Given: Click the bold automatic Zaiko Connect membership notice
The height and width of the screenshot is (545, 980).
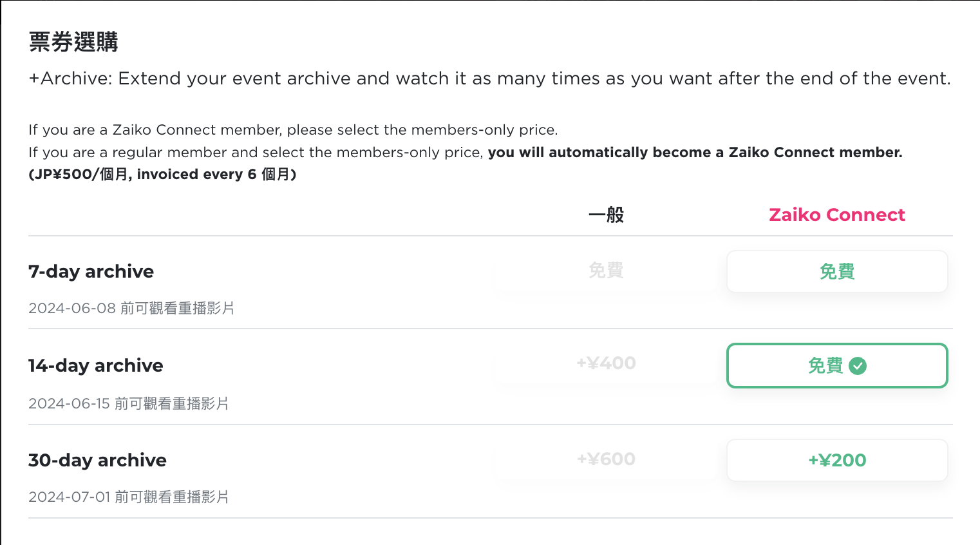Looking at the screenshot, I should 695,152.
